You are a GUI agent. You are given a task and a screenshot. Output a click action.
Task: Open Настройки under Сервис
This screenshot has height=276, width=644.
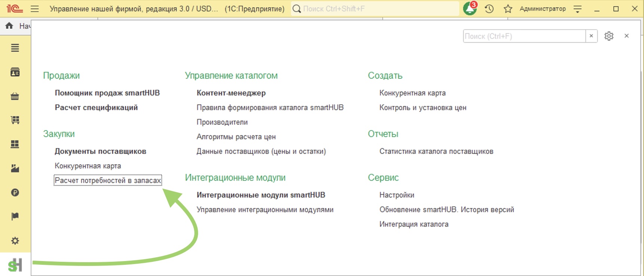397,195
